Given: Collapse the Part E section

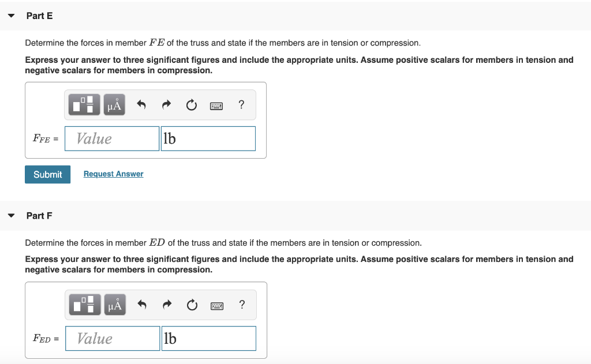Looking at the screenshot, I should click(x=12, y=16).
